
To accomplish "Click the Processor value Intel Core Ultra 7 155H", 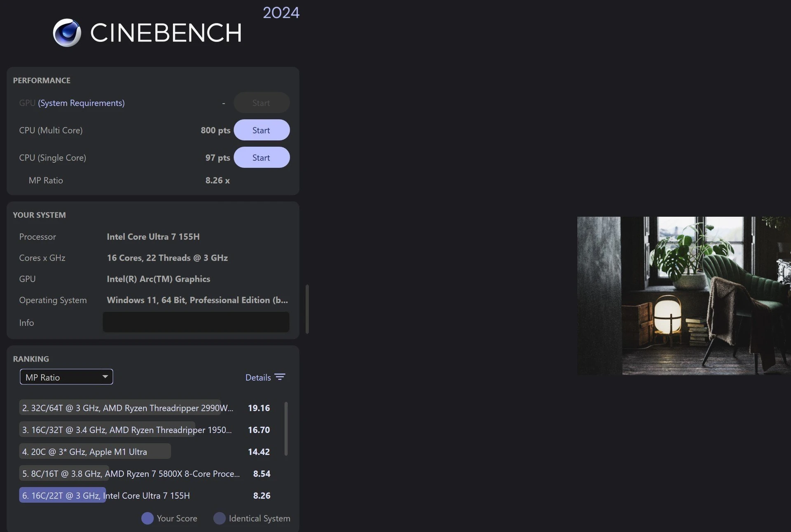I will pyautogui.click(x=153, y=237).
